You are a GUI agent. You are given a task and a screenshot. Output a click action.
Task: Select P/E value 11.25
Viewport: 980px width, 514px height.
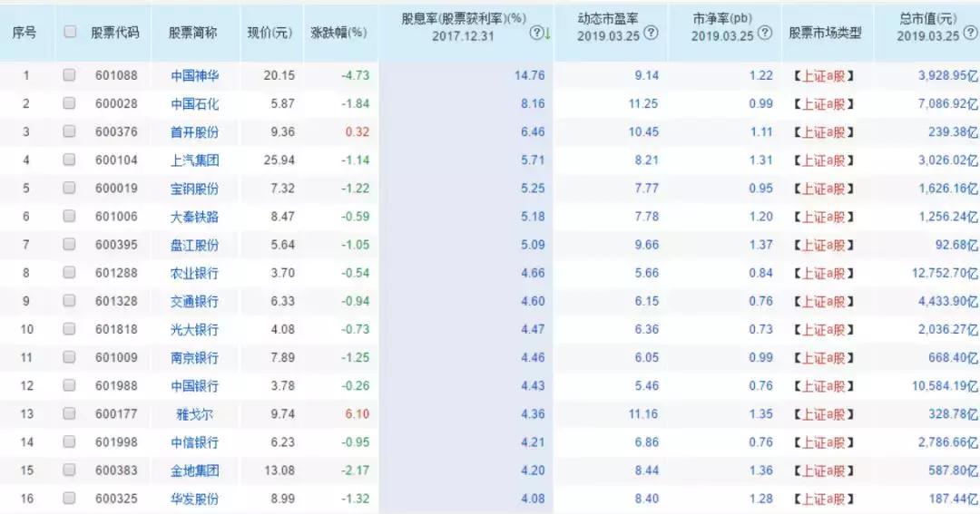(x=643, y=103)
